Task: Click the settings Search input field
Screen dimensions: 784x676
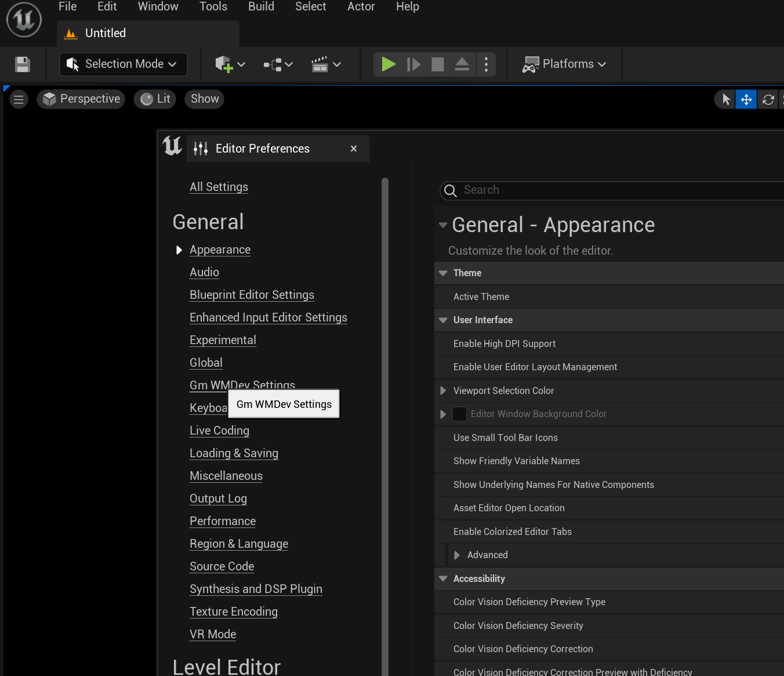Action: pos(612,190)
